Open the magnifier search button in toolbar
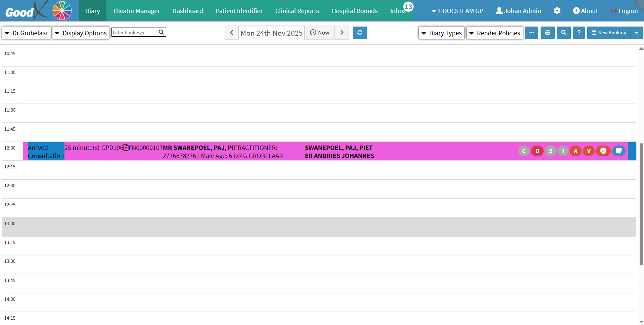644x325 pixels. click(x=563, y=33)
